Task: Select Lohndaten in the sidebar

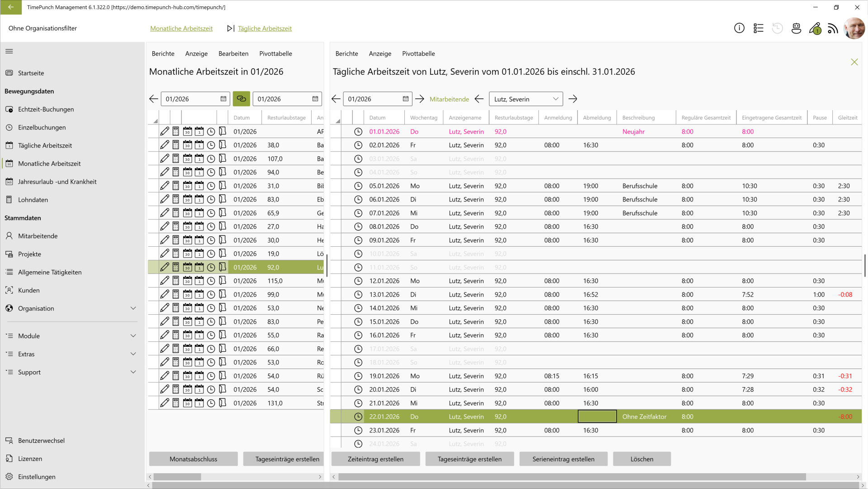Action: (33, 200)
